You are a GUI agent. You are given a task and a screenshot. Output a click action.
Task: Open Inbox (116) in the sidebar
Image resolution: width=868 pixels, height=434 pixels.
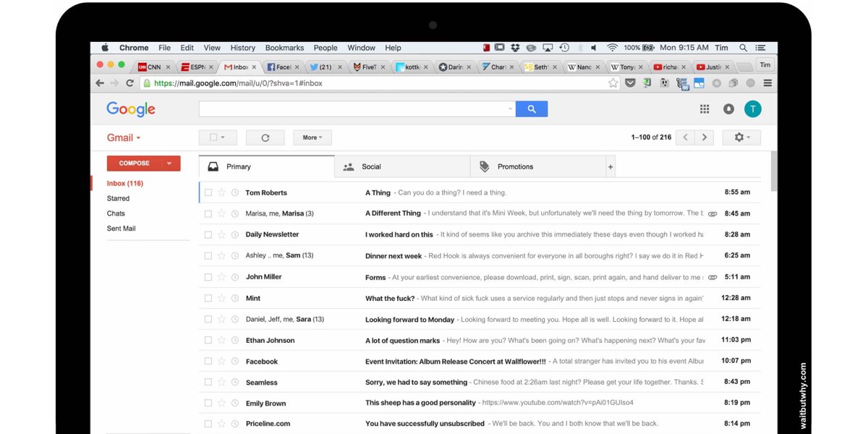click(125, 183)
